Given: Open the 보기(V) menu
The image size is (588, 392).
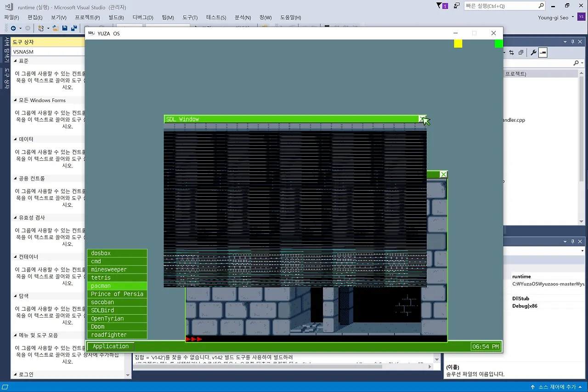Looking at the screenshot, I should click(x=59, y=17).
